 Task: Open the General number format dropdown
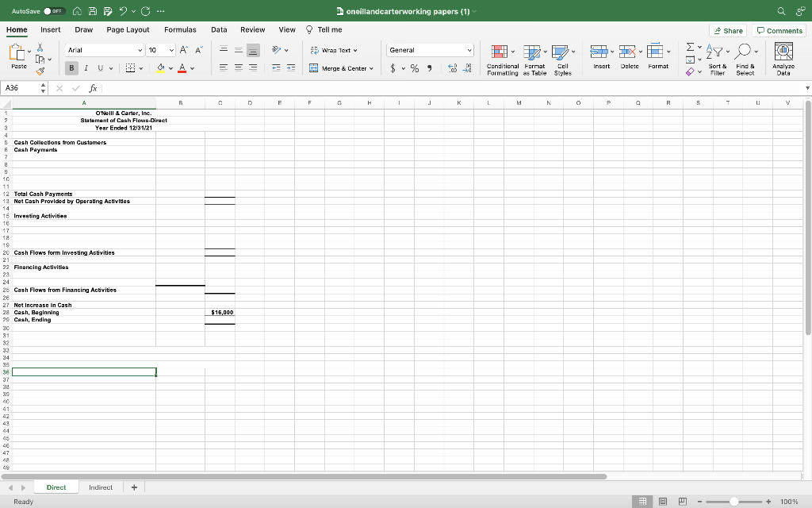tap(469, 50)
